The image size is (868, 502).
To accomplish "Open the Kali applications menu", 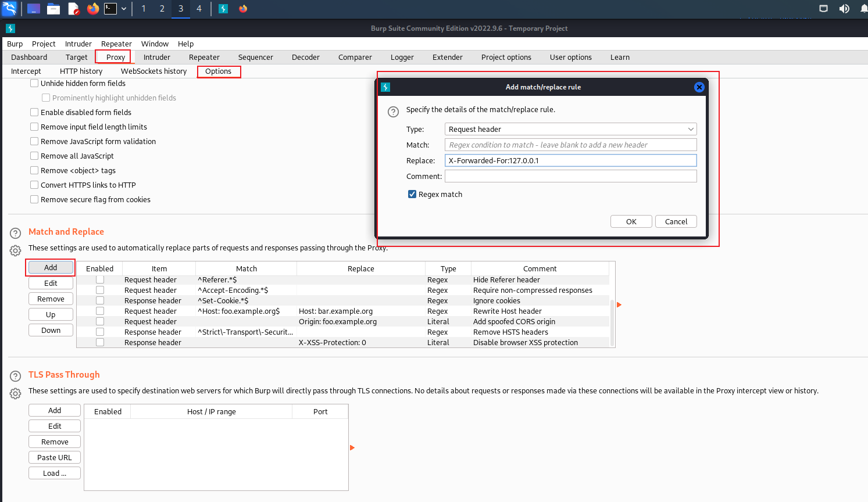I will (9, 8).
